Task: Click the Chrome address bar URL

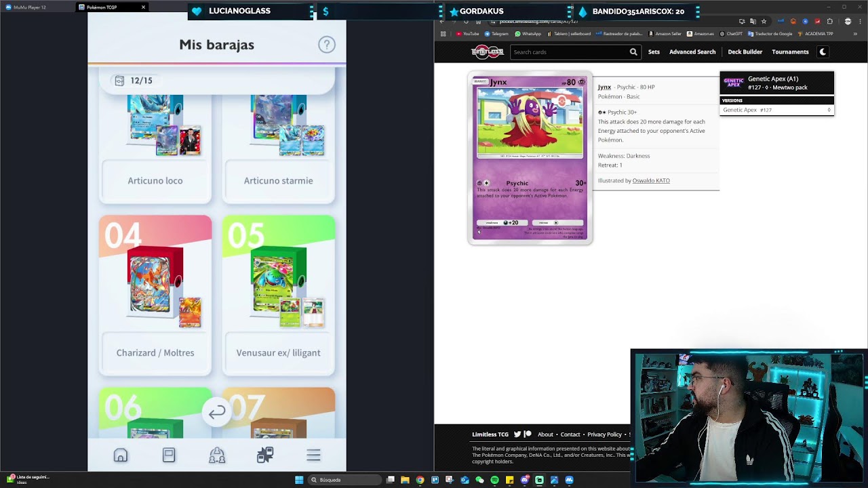Action: point(538,22)
